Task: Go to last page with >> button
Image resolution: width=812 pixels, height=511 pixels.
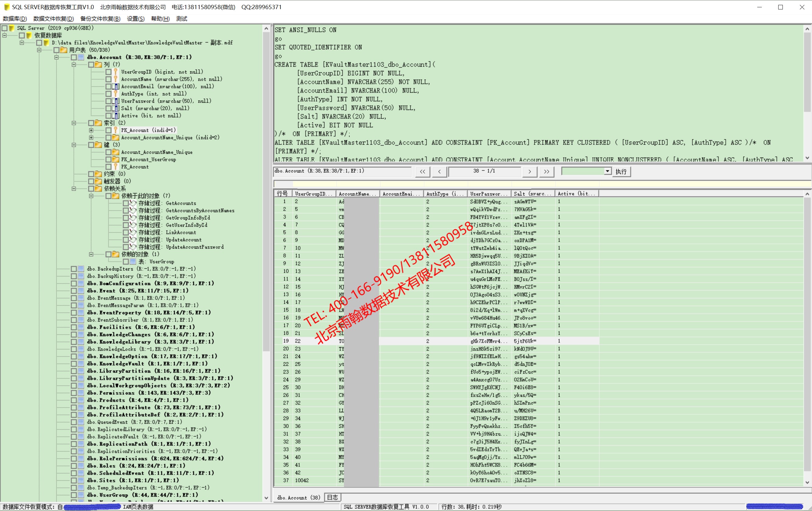Action: click(x=547, y=171)
